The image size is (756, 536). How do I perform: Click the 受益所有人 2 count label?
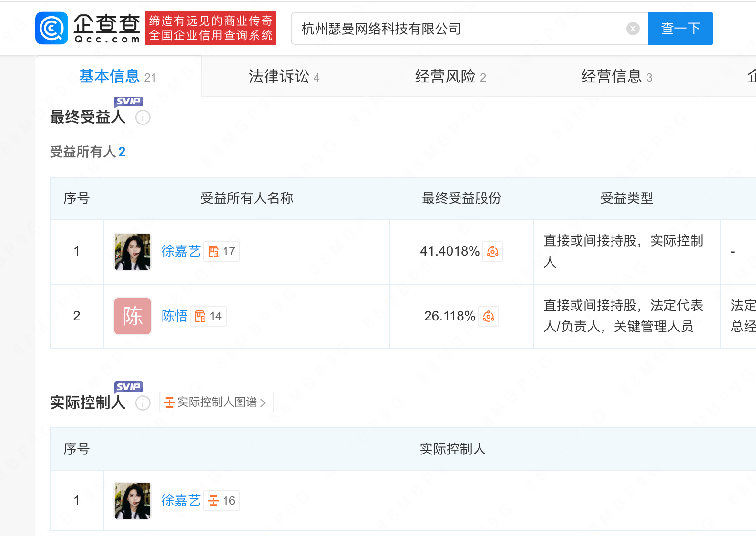(x=88, y=152)
